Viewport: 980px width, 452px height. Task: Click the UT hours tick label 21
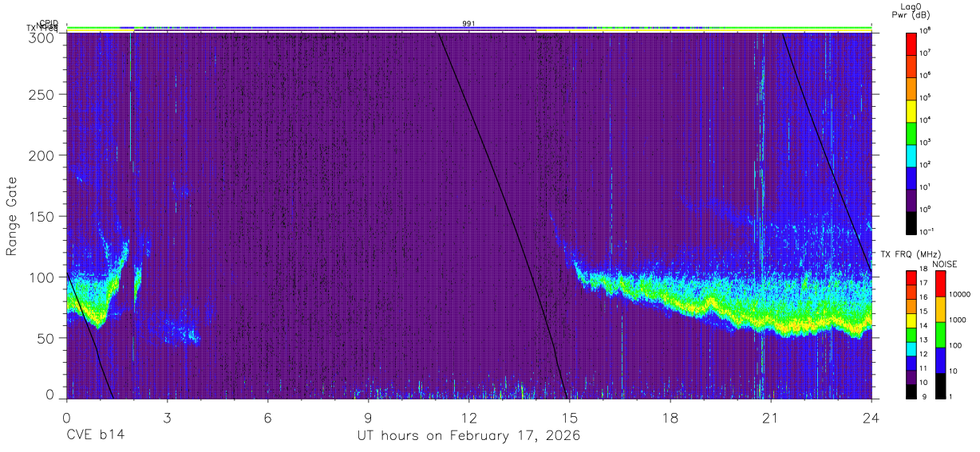[x=770, y=417]
